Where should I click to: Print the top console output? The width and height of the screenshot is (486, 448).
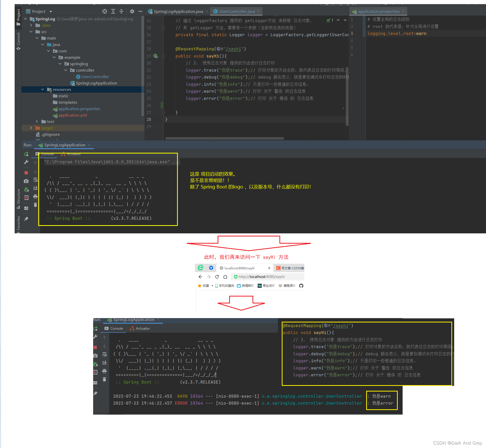coord(35,197)
